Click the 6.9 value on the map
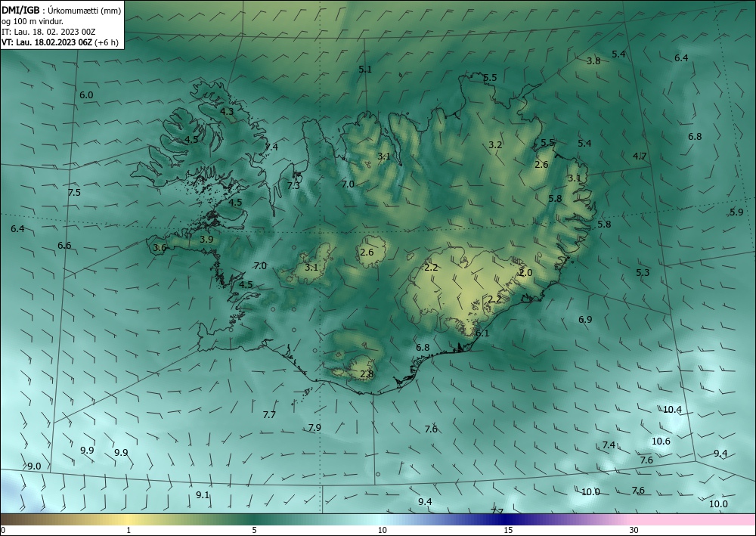 click(x=585, y=320)
